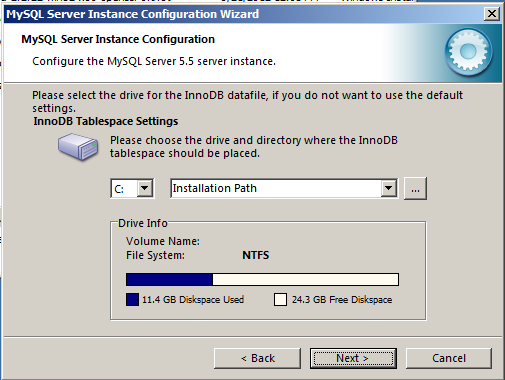Click the gear logo in header

point(468,52)
